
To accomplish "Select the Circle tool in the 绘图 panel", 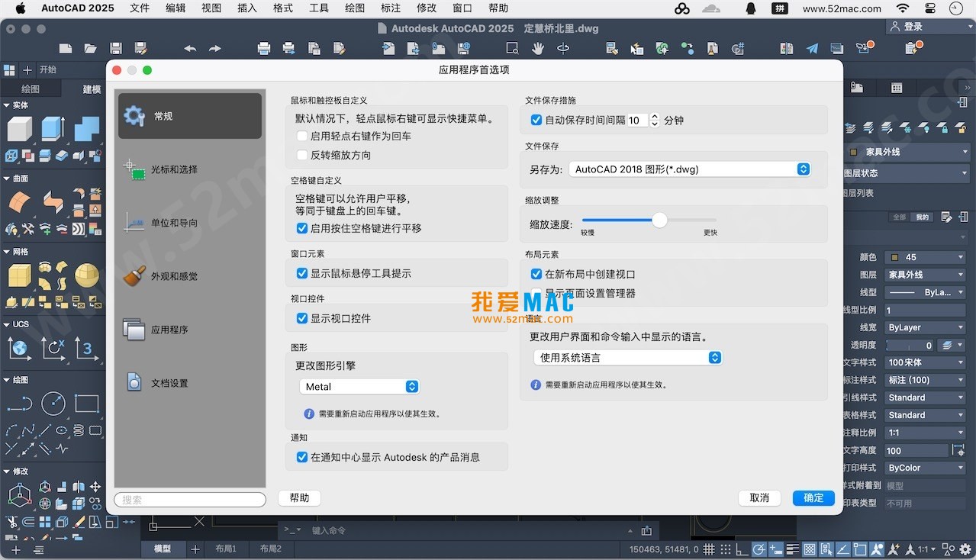I will [53, 404].
